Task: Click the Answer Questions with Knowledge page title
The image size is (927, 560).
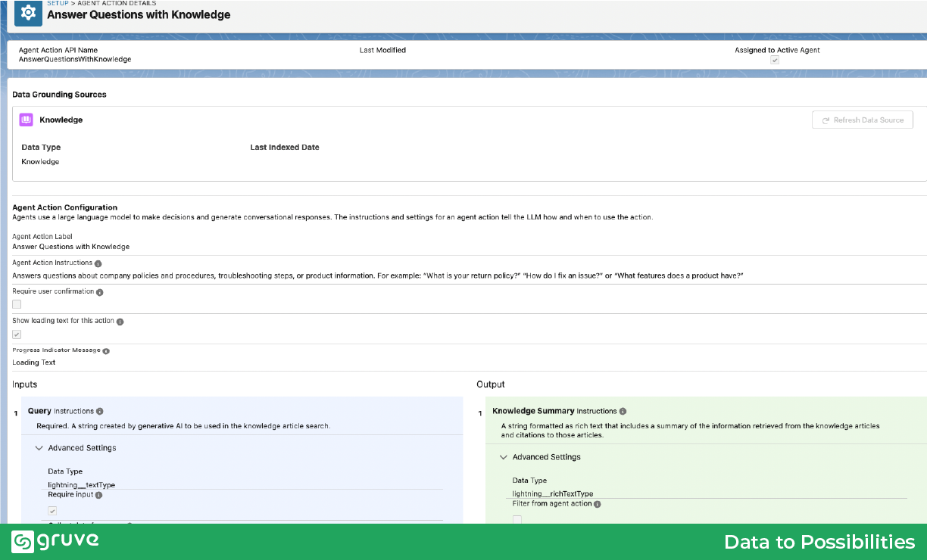Action: (139, 14)
